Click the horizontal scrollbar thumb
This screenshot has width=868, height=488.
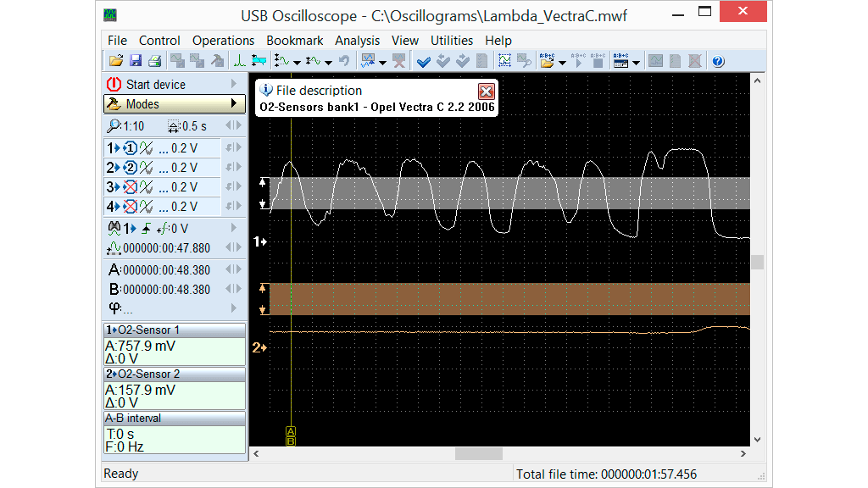(x=479, y=454)
